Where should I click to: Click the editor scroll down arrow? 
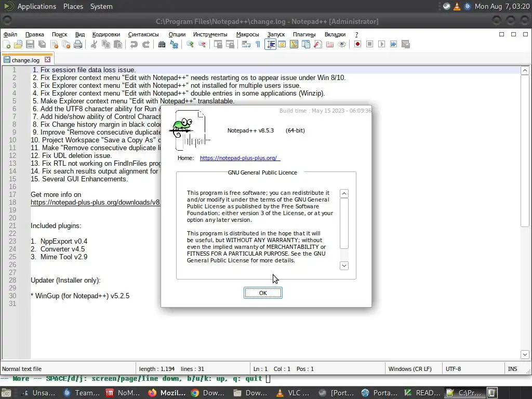pyautogui.click(x=525, y=354)
